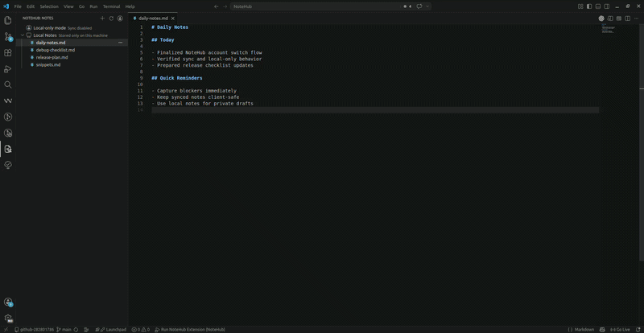Click the VS Code logo icon
The image size is (644, 333).
6,6
